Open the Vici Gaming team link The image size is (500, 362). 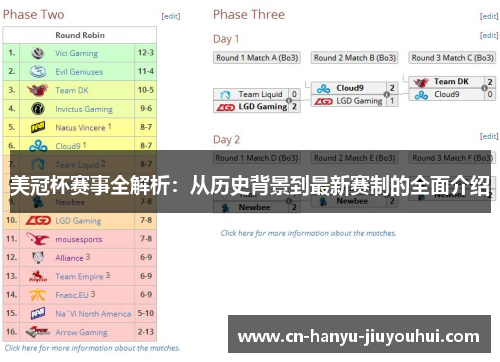tap(76, 53)
